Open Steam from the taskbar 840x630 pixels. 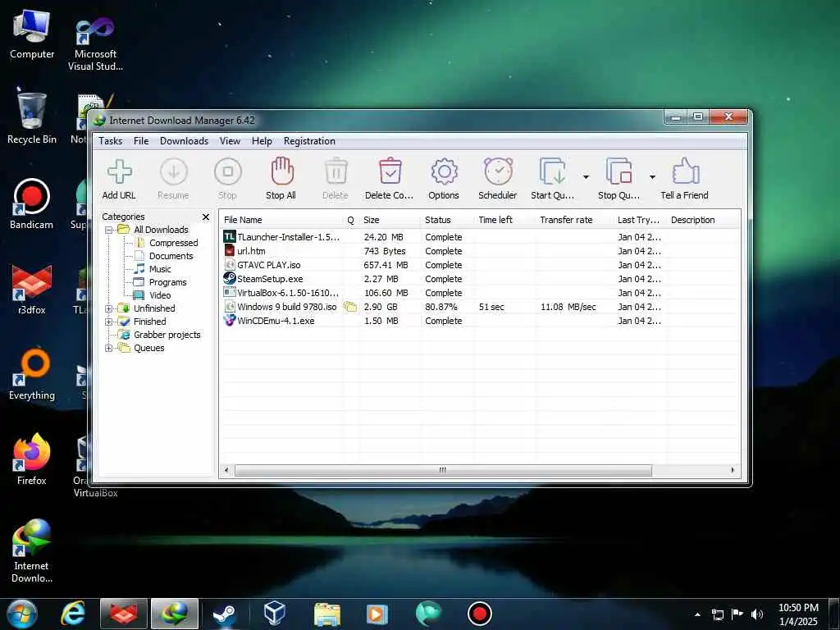(225, 614)
